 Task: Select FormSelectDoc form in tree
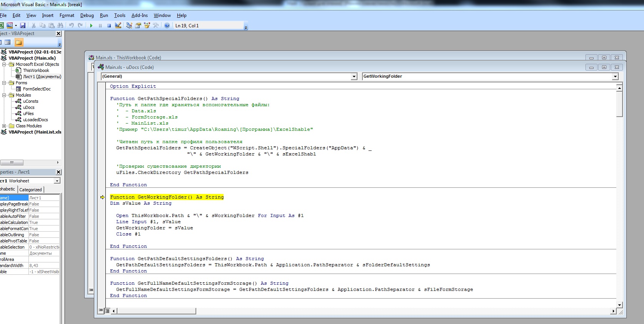37,89
